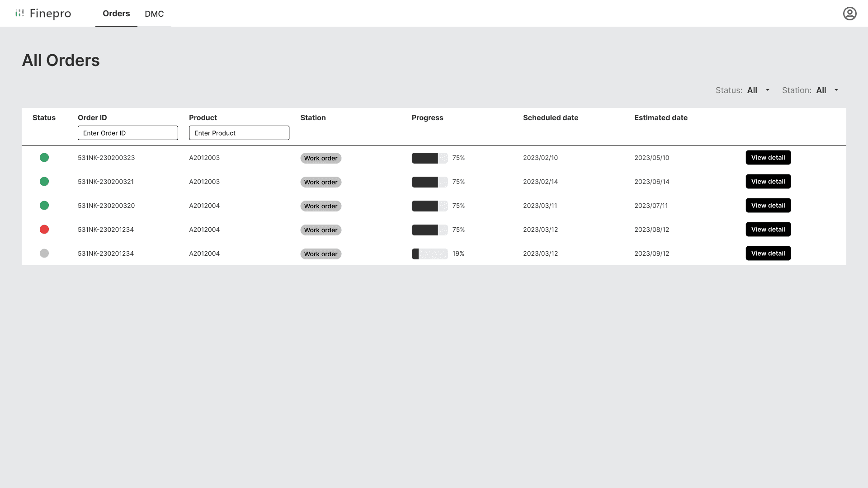The width and height of the screenshot is (868, 488).
Task: View detail for order 531NK-230200320
Action: (768, 206)
